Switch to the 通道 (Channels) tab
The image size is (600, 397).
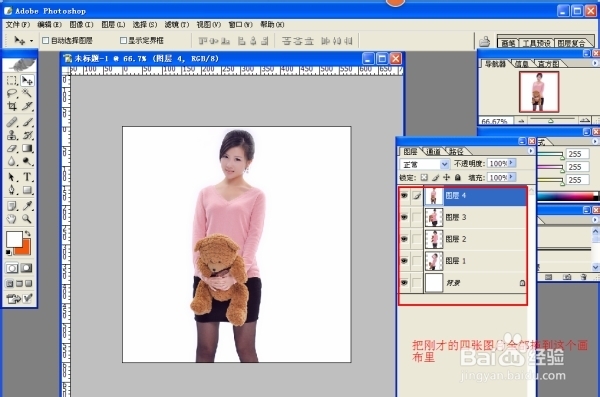click(x=433, y=152)
